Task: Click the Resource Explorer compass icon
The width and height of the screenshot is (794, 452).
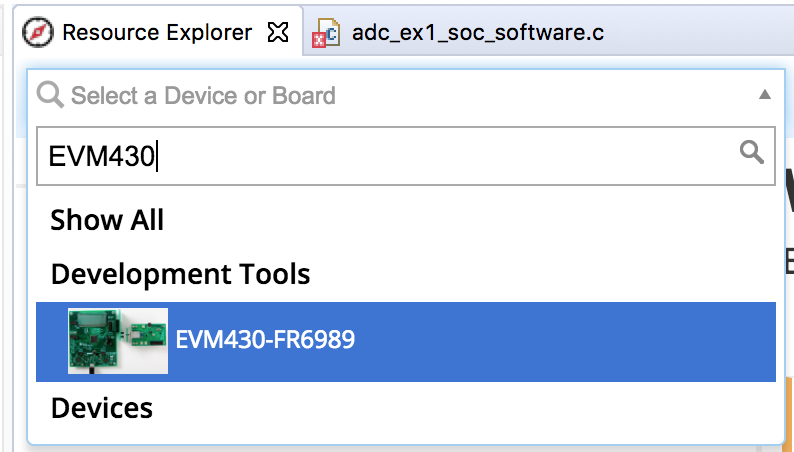Action: (39, 32)
